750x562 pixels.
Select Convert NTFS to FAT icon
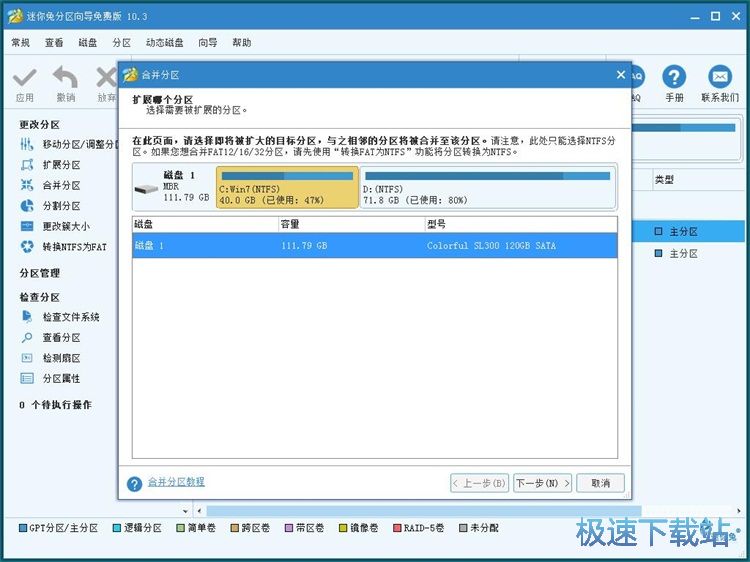click(x=27, y=247)
